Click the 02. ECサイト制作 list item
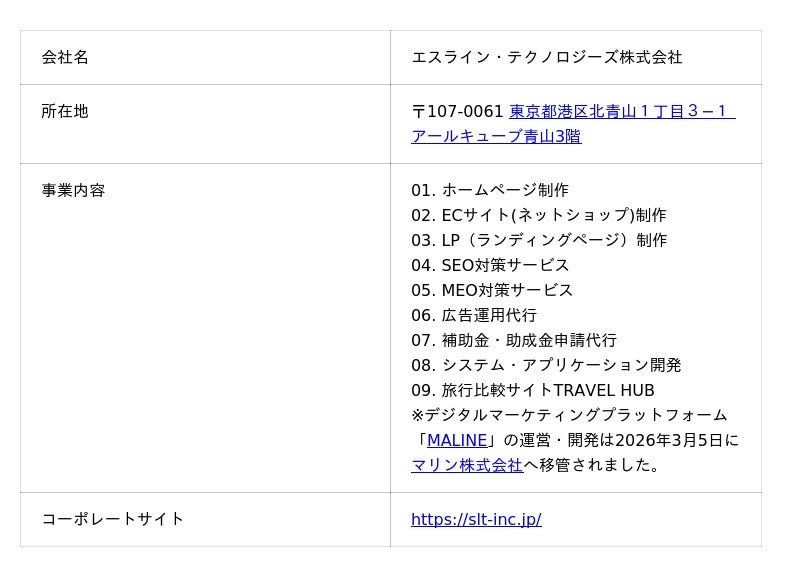This screenshot has height=577, width=800. pyautogui.click(x=539, y=215)
